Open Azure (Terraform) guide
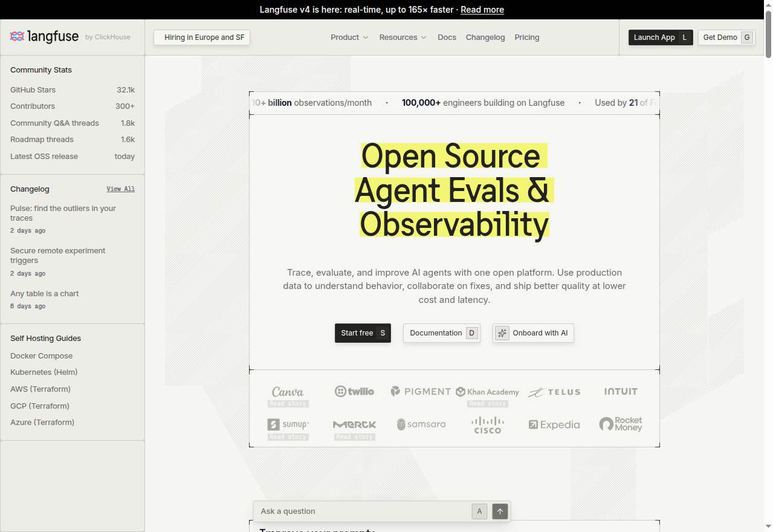 coord(42,423)
